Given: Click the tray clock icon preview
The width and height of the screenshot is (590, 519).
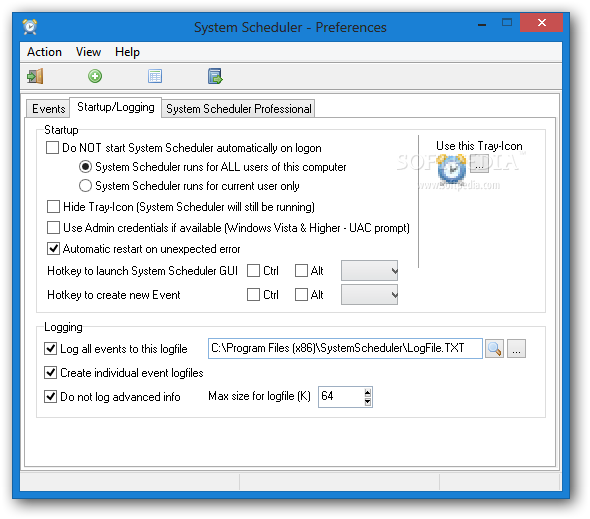Looking at the screenshot, I should point(451,169).
